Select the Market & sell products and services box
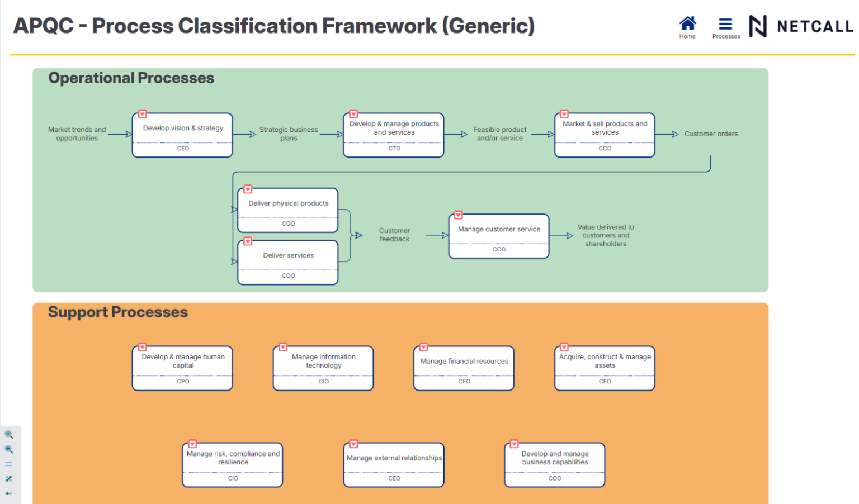Image resolution: width=859 pixels, height=504 pixels. [x=605, y=133]
